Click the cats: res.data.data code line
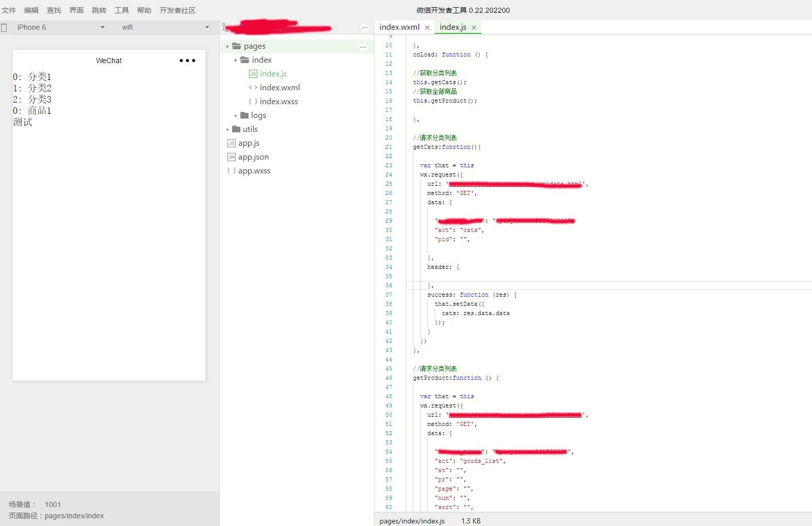The height and width of the screenshot is (526, 812). pyautogui.click(x=476, y=313)
